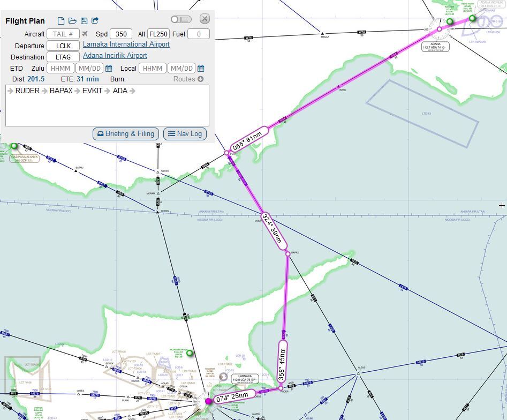Image resolution: width=507 pixels, height=420 pixels.
Task: Click the Fuel input field
Action: click(199, 34)
